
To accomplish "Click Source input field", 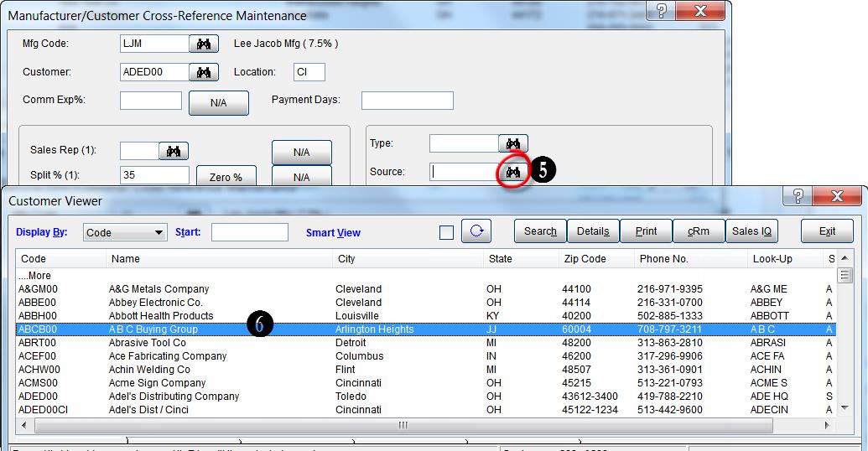I will [x=464, y=172].
